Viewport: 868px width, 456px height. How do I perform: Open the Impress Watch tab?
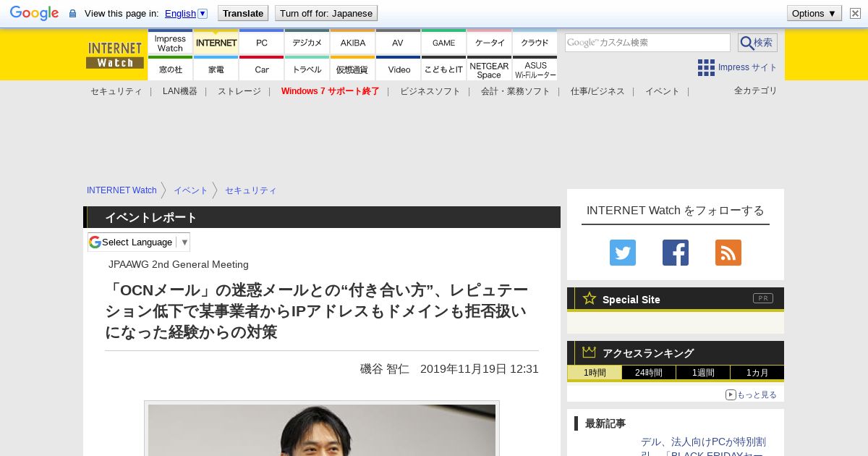[x=170, y=43]
